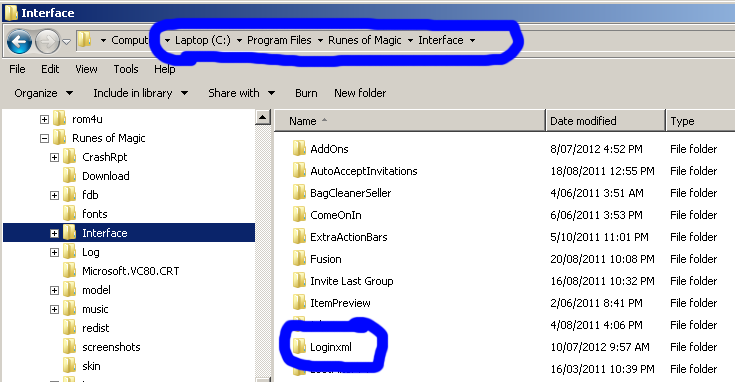The image size is (735, 382).
Task: Click Runes of Magic breadcrumb segment
Action: [x=365, y=40]
